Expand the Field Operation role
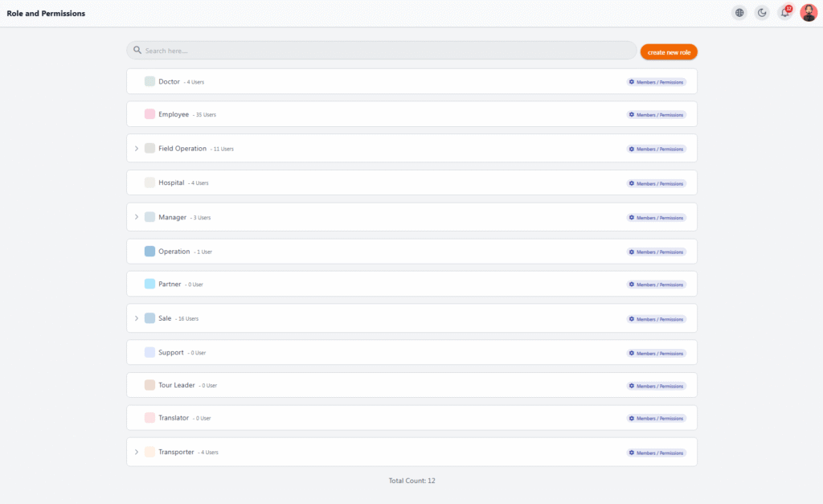Viewport: 823px width, 504px height. pos(137,149)
